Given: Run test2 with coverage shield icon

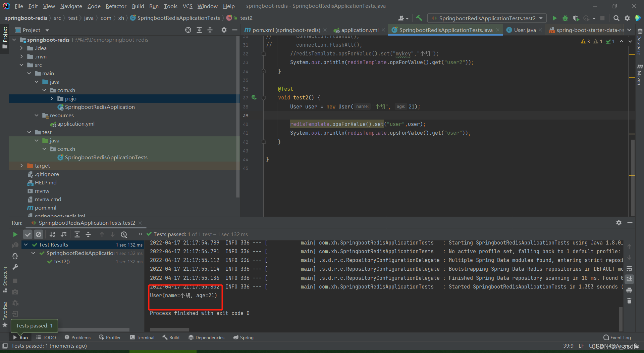Looking at the screenshot, I should (x=576, y=18).
